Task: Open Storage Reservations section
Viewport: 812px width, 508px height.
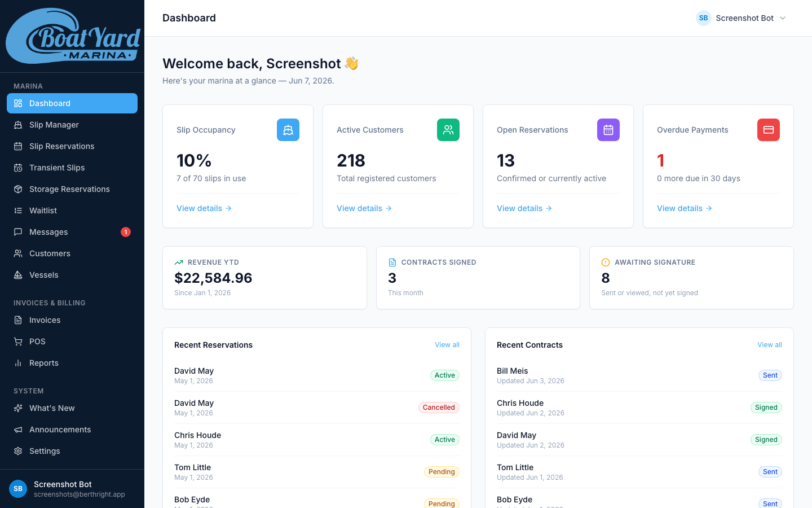Action: click(72, 189)
